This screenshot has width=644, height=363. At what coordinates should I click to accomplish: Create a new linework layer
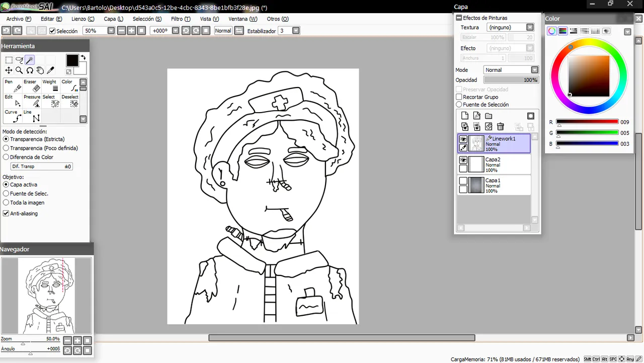[x=477, y=116]
